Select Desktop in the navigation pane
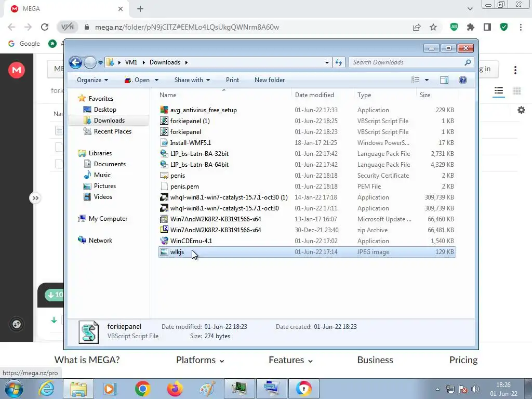This screenshot has height=399, width=532. (x=105, y=110)
